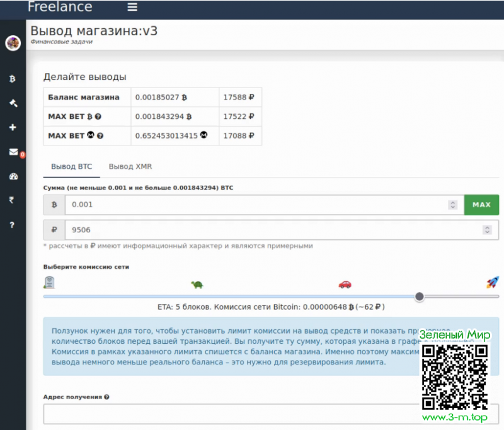
Task: Open the Bitcoin section in the sidebar
Action: [x=13, y=79]
